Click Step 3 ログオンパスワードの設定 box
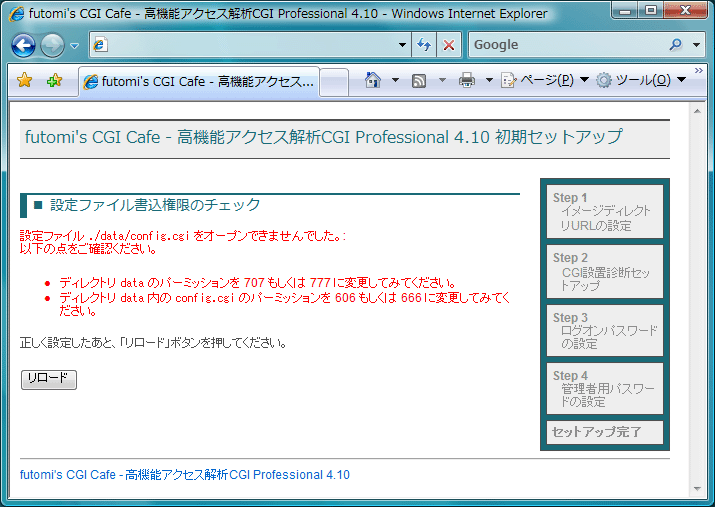The height and width of the screenshot is (507, 715). (x=605, y=331)
